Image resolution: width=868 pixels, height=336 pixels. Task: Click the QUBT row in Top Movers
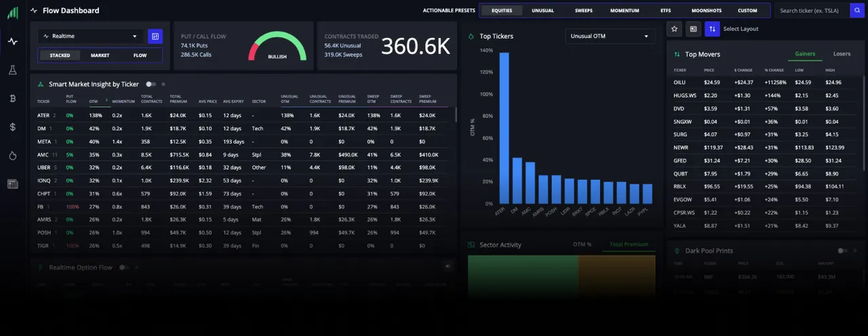click(766, 173)
